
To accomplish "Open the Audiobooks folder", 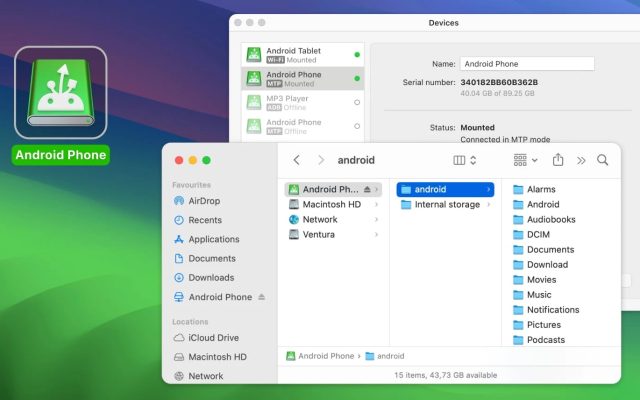I will pos(544,220).
